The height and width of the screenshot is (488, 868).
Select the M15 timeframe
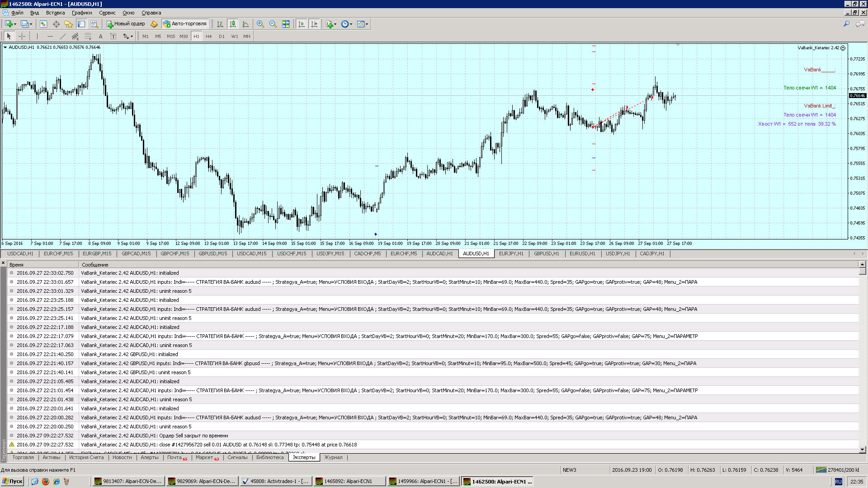tap(171, 36)
